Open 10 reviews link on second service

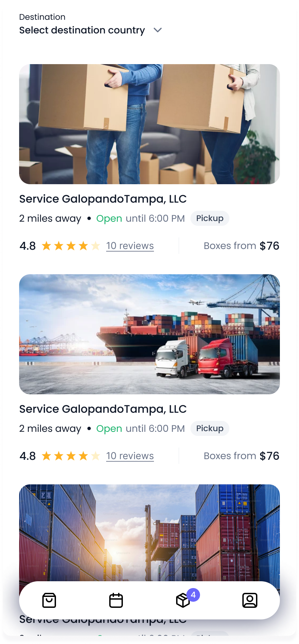coord(130,456)
